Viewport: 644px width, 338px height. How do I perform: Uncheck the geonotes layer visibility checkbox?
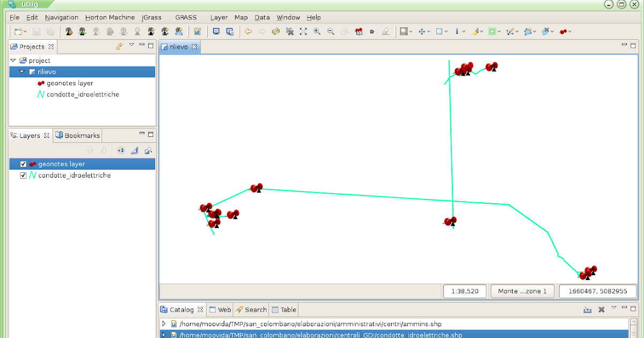[23, 164]
